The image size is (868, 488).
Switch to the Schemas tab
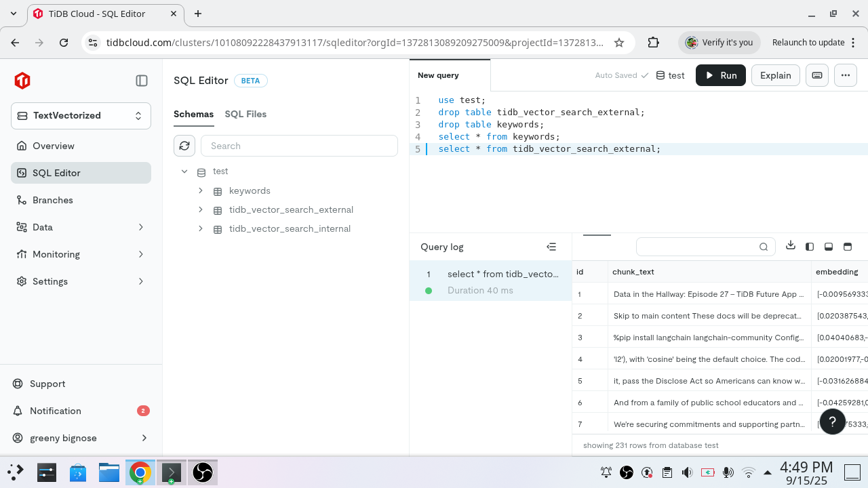[193, 114]
